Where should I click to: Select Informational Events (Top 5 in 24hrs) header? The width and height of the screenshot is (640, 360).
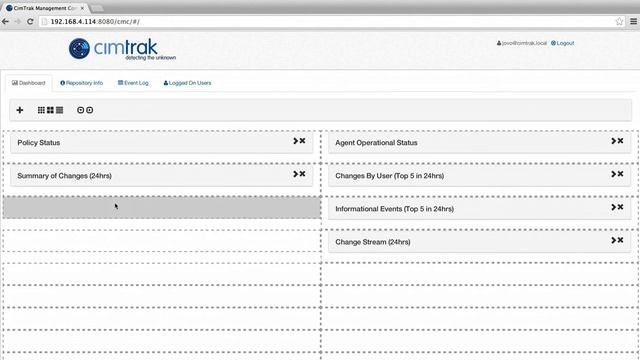[x=480, y=209]
